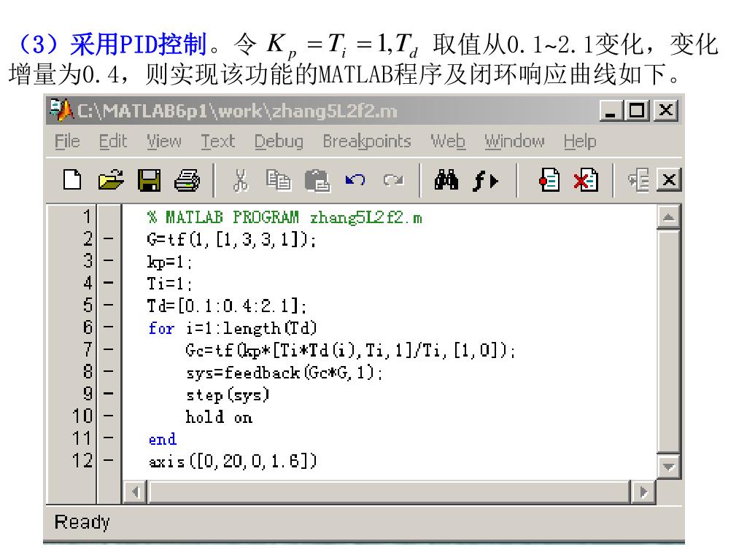This screenshot has width=747, height=560.
Task: Toggle breakpoint dash on line 3
Action: pos(109,260)
